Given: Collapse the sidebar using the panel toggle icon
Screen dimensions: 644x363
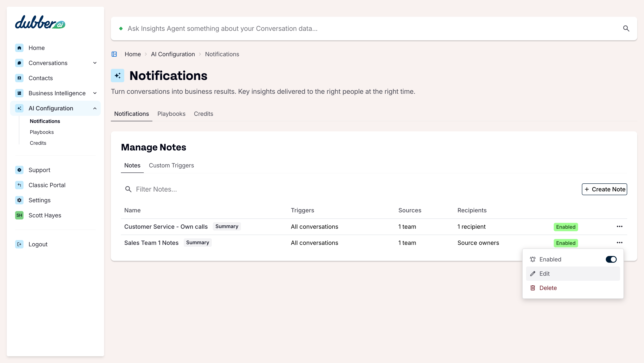Looking at the screenshot, I should pyautogui.click(x=114, y=54).
